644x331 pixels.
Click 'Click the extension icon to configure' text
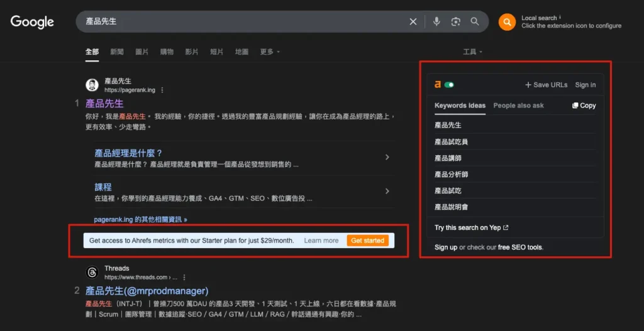[x=571, y=25]
